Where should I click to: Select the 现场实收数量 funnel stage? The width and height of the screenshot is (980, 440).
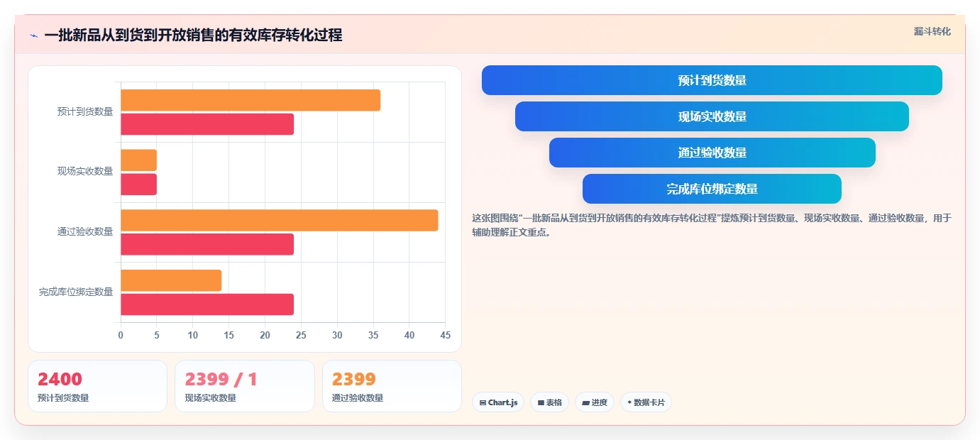(x=712, y=116)
